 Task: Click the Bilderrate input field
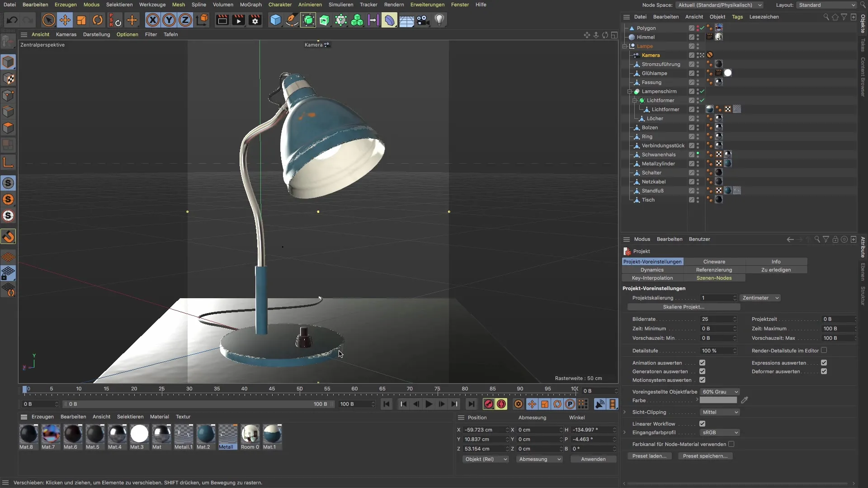(x=719, y=319)
